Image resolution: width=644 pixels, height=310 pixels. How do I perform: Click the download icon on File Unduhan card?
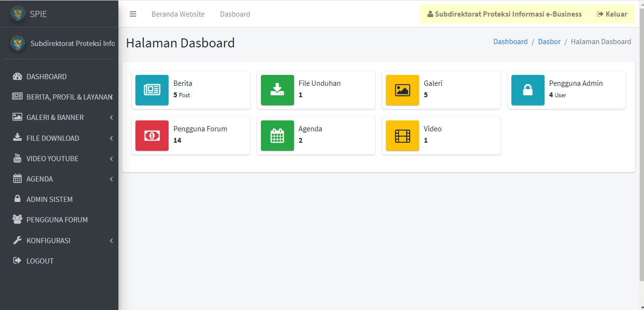[x=277, y=90]
